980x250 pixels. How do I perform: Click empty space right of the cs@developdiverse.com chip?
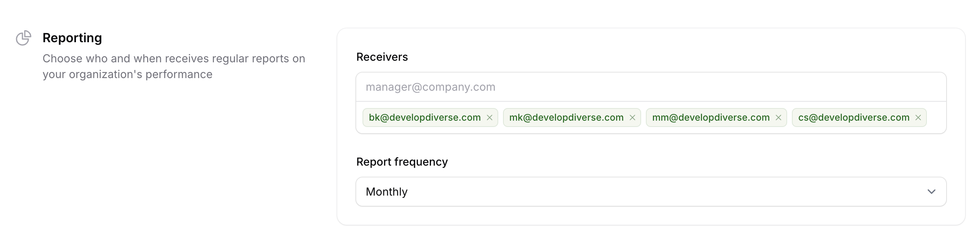(937, 118)
